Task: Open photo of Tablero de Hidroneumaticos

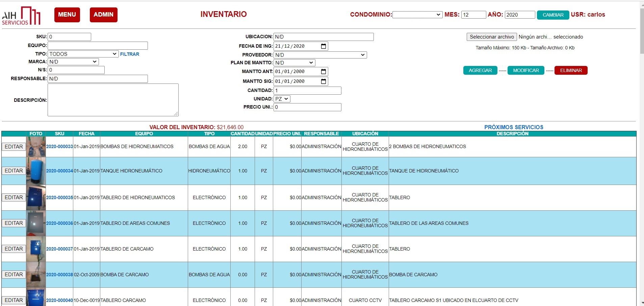Action: [x=36, y=197]
